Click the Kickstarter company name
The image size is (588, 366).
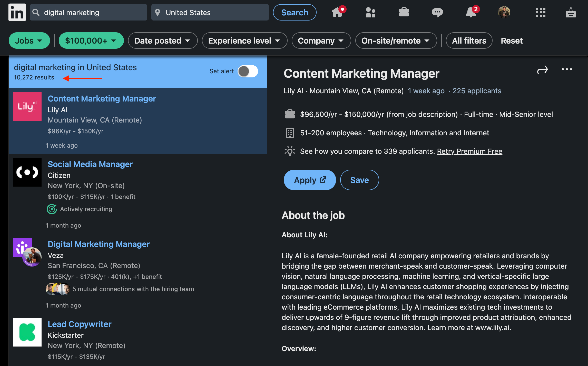66,335
